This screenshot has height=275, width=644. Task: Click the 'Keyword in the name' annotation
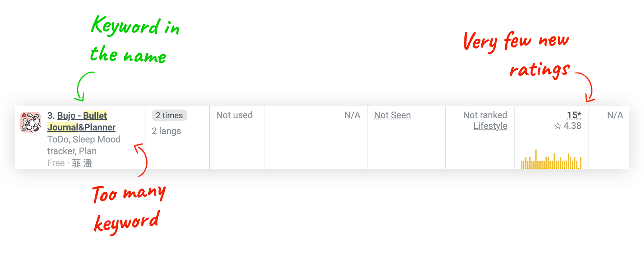[135, 40]
